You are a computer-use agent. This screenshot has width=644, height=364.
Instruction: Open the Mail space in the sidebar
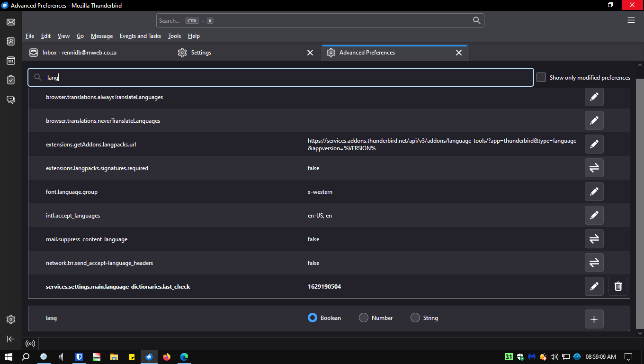[x=11, y=22]
